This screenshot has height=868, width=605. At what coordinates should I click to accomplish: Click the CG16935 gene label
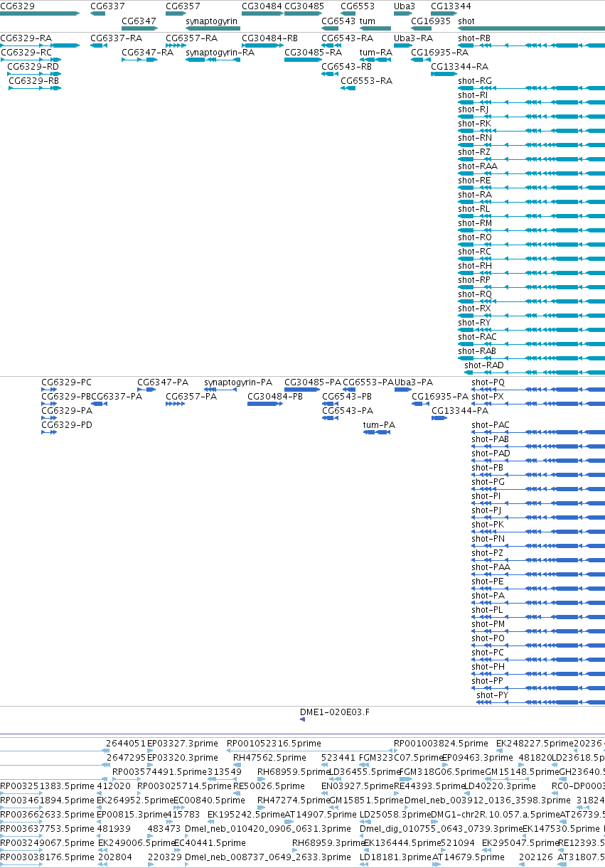(x=431, y=21)
